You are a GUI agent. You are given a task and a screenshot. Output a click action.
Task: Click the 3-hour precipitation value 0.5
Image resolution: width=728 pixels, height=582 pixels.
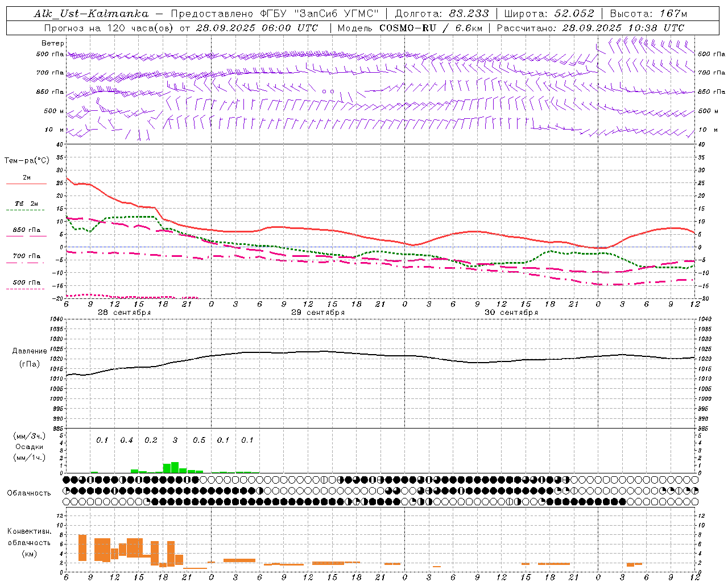199,440
